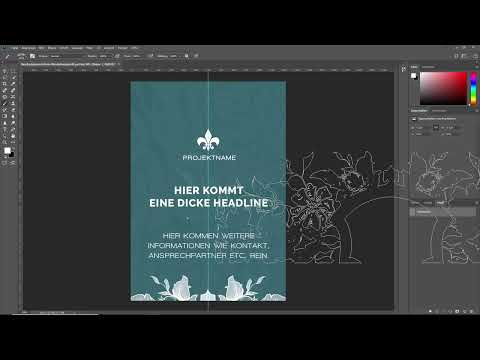Open the search icon at top right

coord(457,56)
